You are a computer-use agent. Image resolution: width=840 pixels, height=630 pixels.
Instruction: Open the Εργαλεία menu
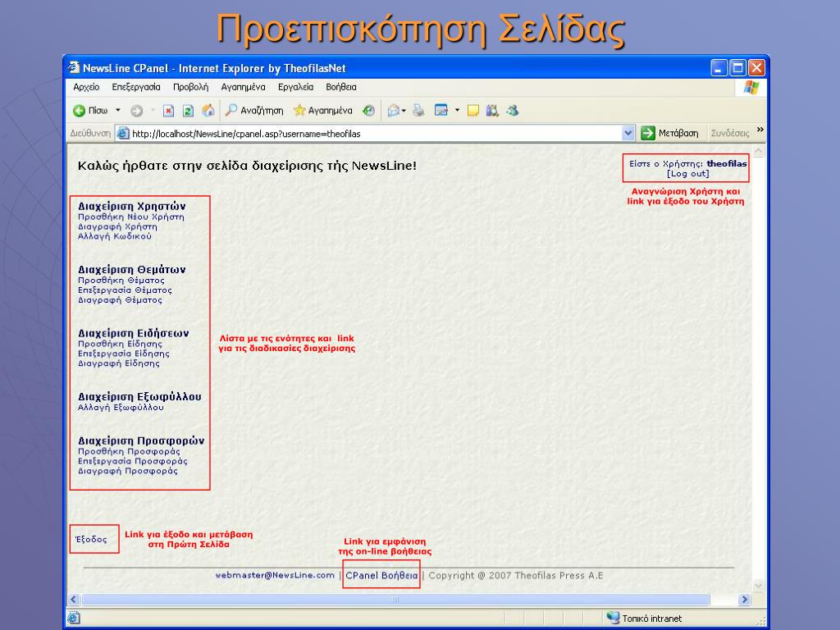[295, 87]
